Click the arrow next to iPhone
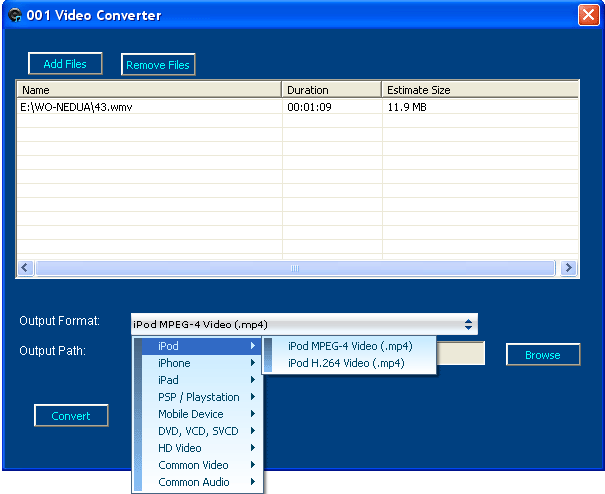This screenshot has height=494, width=605. tap(253, 363)
